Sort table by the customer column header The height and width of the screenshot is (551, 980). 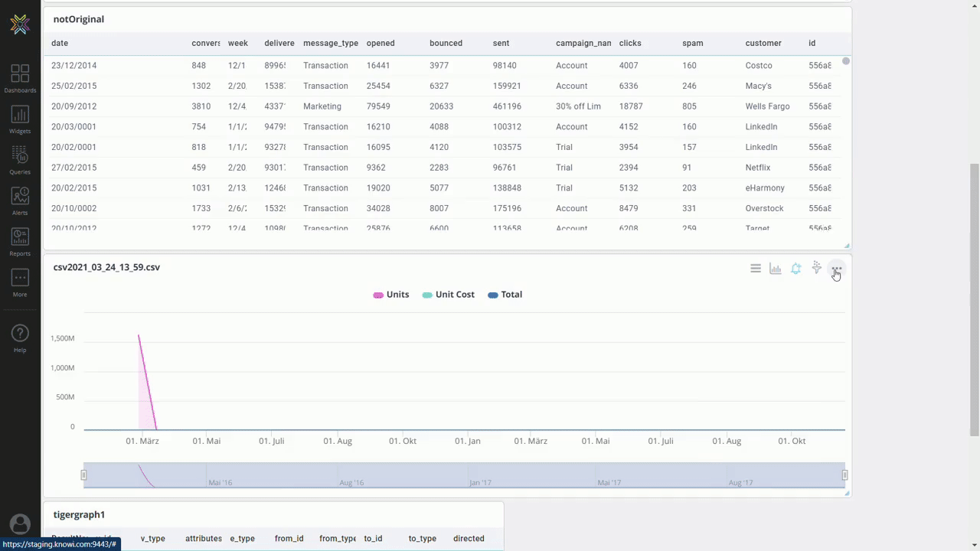[x=763, y=44]
